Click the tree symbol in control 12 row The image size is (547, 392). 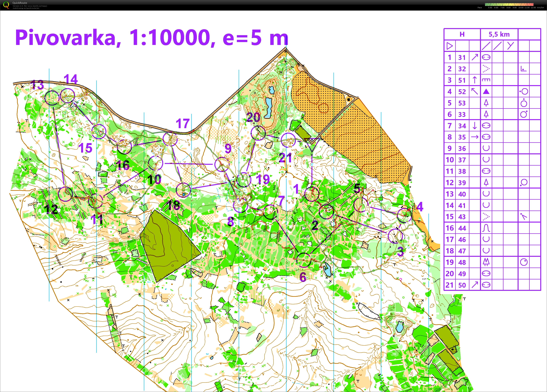[486, 182]
